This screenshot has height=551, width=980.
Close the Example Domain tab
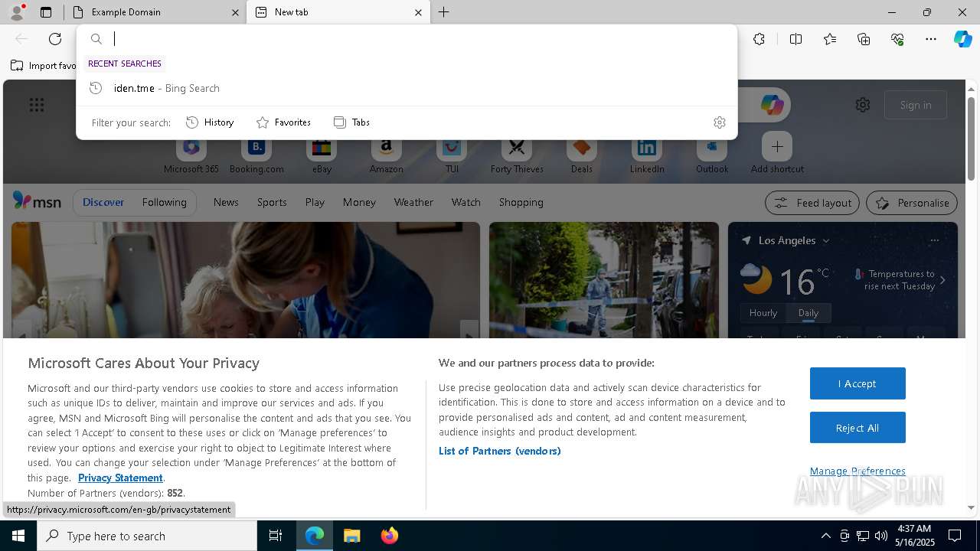click(235, 12)
